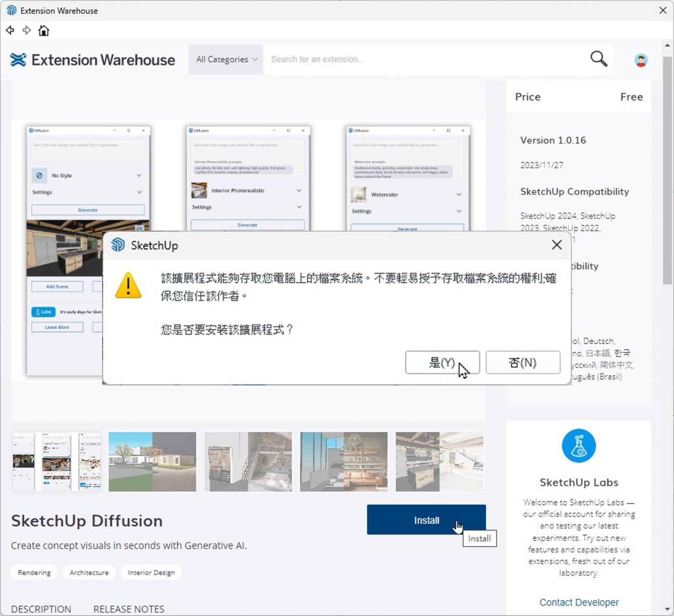Switch to the DESCRIPTION tab

pos(41,609)
